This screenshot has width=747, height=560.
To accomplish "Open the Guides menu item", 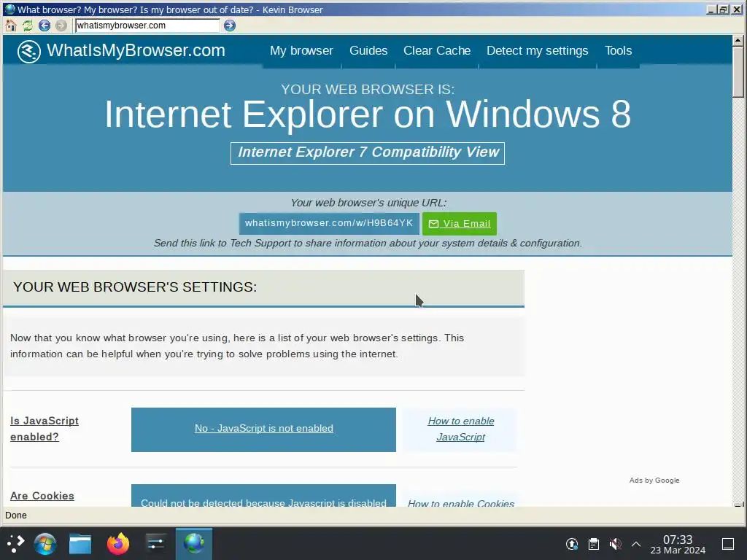I will (x=368, y=50).
